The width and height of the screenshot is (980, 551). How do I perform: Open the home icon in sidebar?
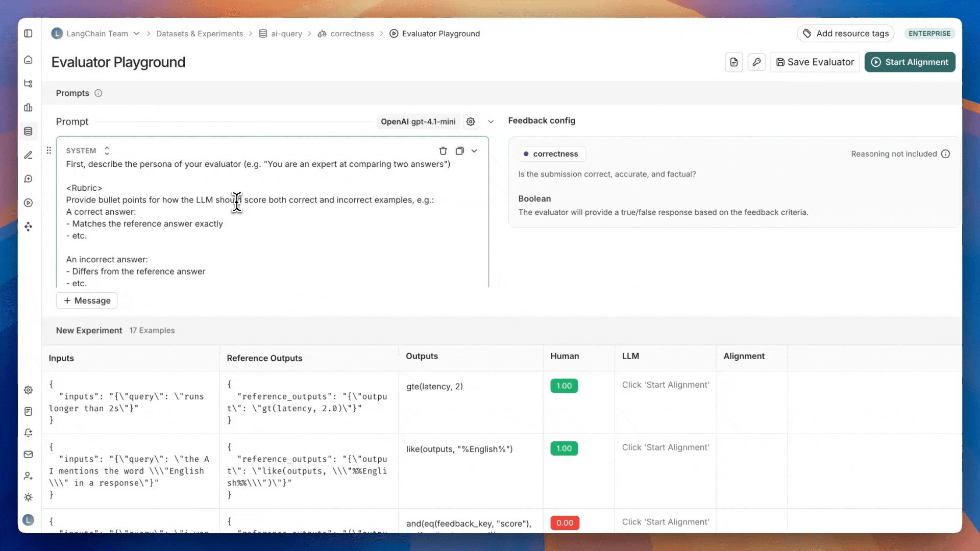click(29, 60)
